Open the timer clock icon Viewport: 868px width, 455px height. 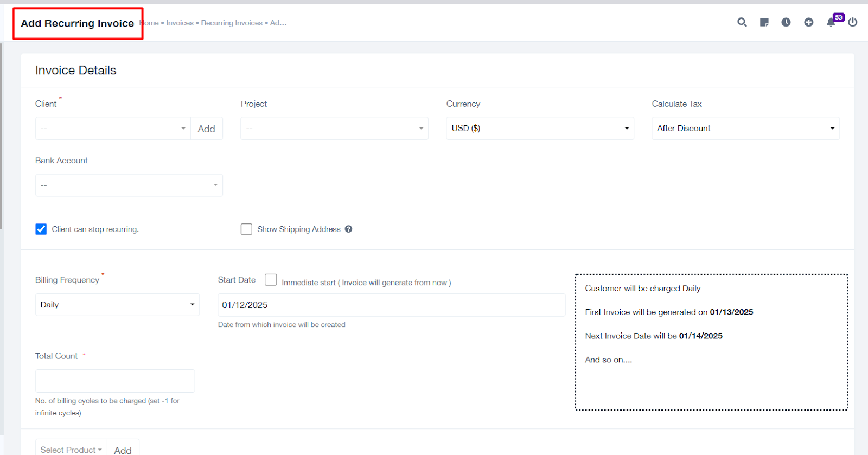click(786, 22)
